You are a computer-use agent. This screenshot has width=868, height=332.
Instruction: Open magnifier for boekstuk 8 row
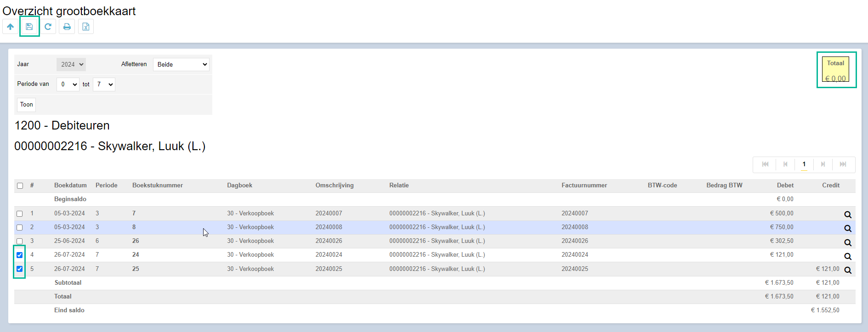point(848,228)
